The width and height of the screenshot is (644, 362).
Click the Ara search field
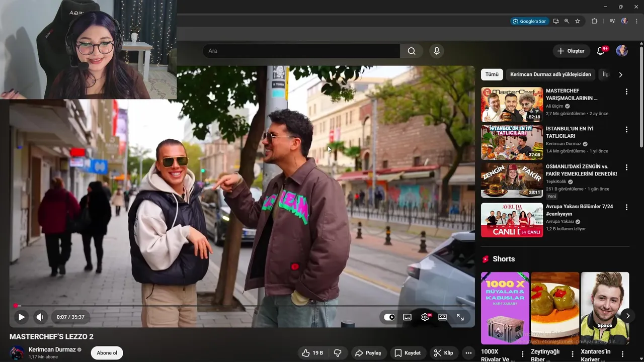tap(301, 51)
